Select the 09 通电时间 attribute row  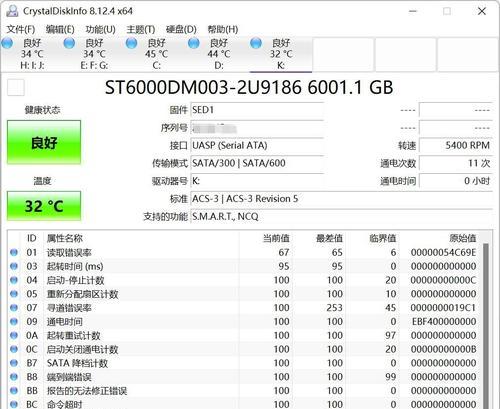245,321
